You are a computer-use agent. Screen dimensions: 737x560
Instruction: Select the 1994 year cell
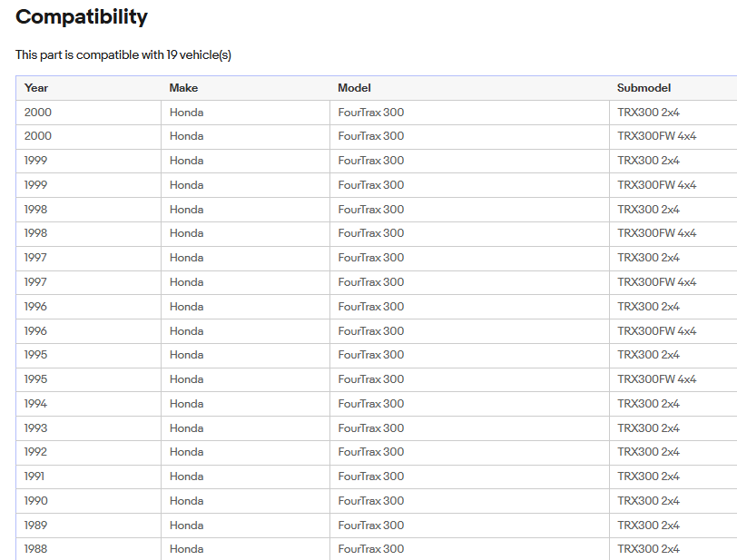tap(36, 404)
